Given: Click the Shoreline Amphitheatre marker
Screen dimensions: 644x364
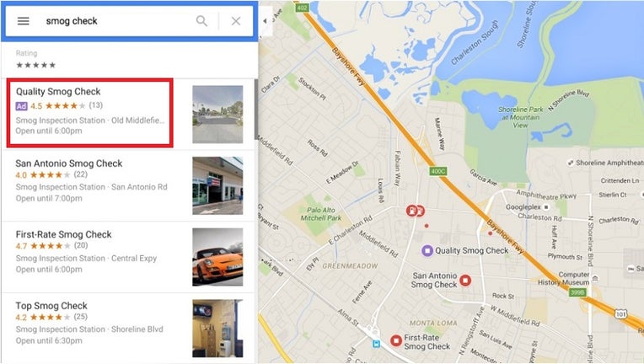Looking at the screenshot, I should (570, 163).
